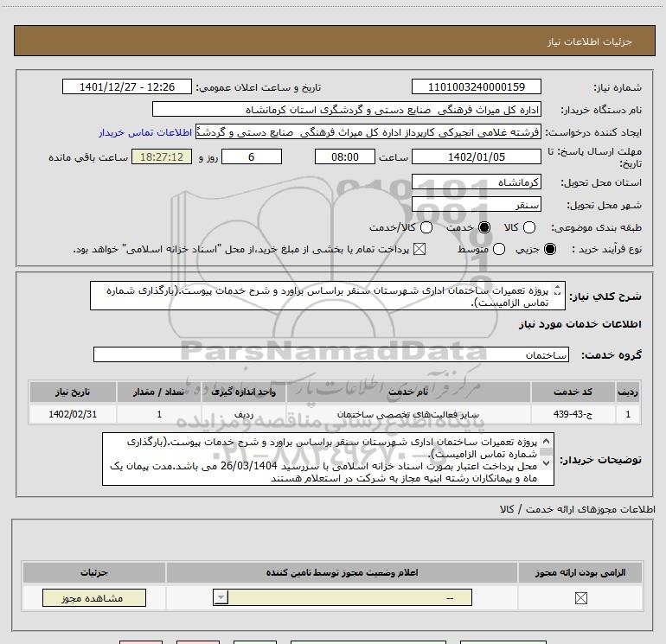Click the buyer description text area

[328, 459]
